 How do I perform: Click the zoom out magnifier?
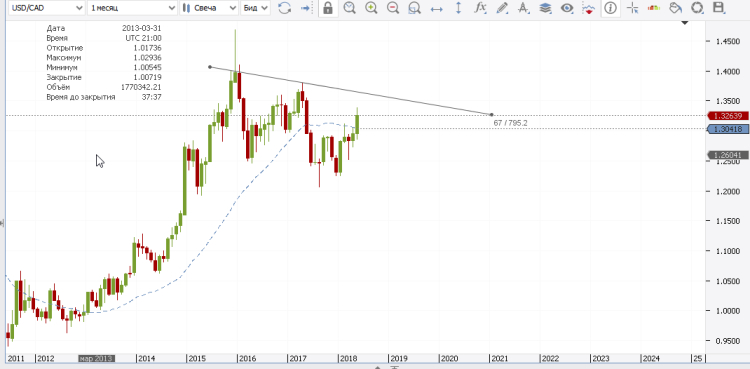[x=393, y=8]
